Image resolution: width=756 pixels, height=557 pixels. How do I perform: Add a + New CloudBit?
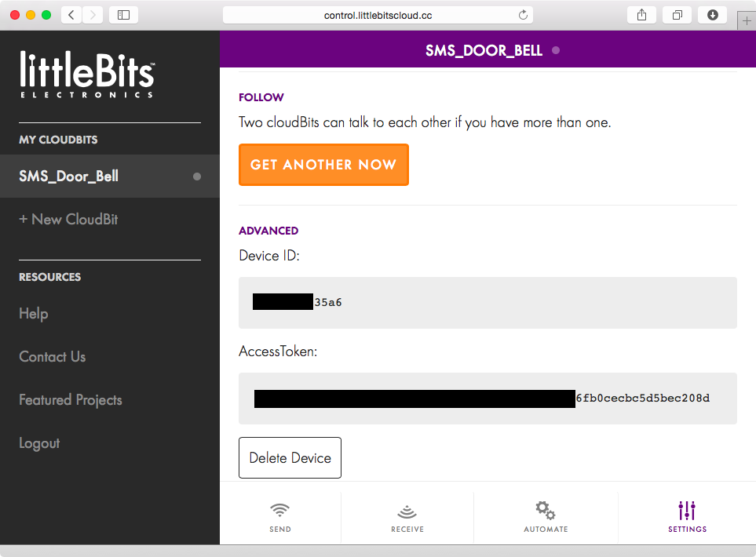[68, 219]
